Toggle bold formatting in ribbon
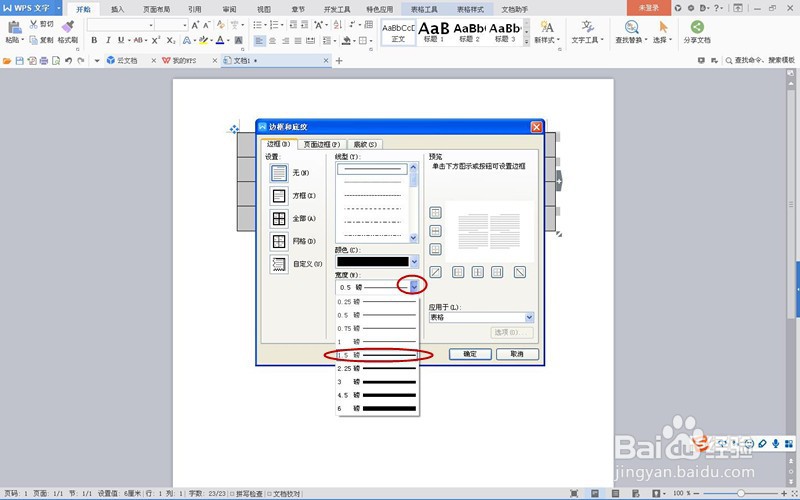Viewport: 800px width, 500px height. [94, 40]
